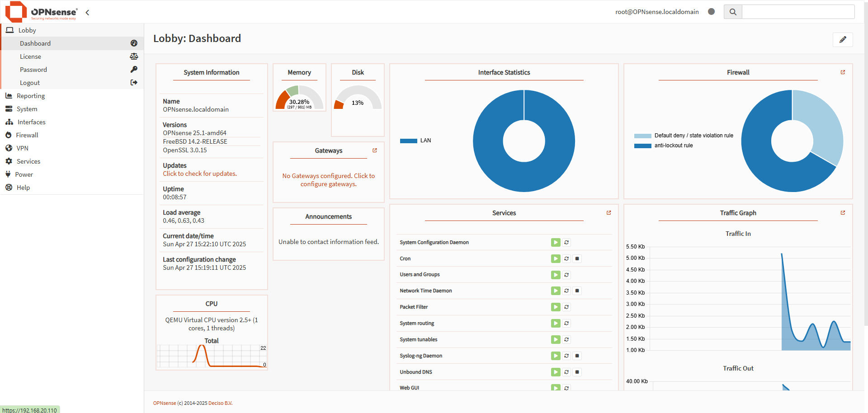Open Firewall widget external link icon
The height and width of the screenshot is (413, 868).
(x=843, y=72)
